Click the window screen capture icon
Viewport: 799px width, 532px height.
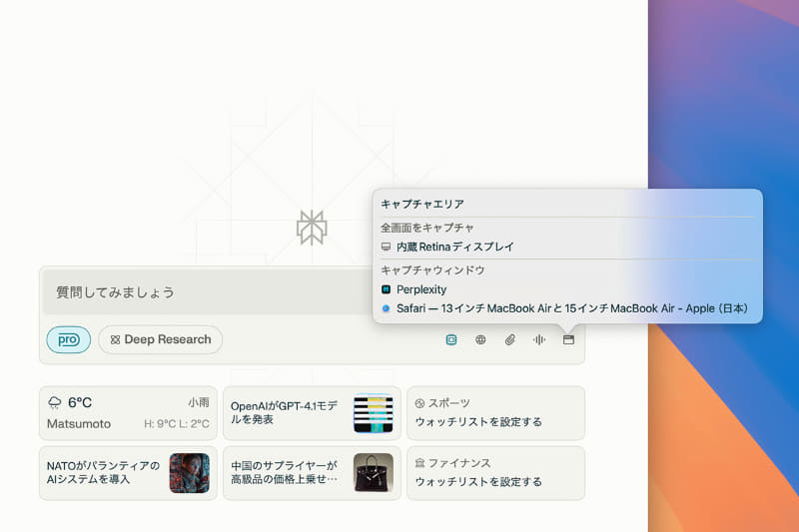tap(568, 339)
